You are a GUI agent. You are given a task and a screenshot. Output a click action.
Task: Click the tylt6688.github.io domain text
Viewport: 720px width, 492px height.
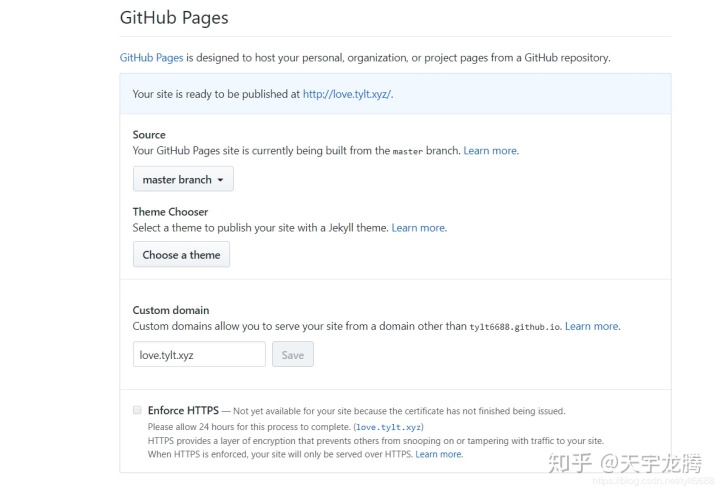(x=515, y=327)
